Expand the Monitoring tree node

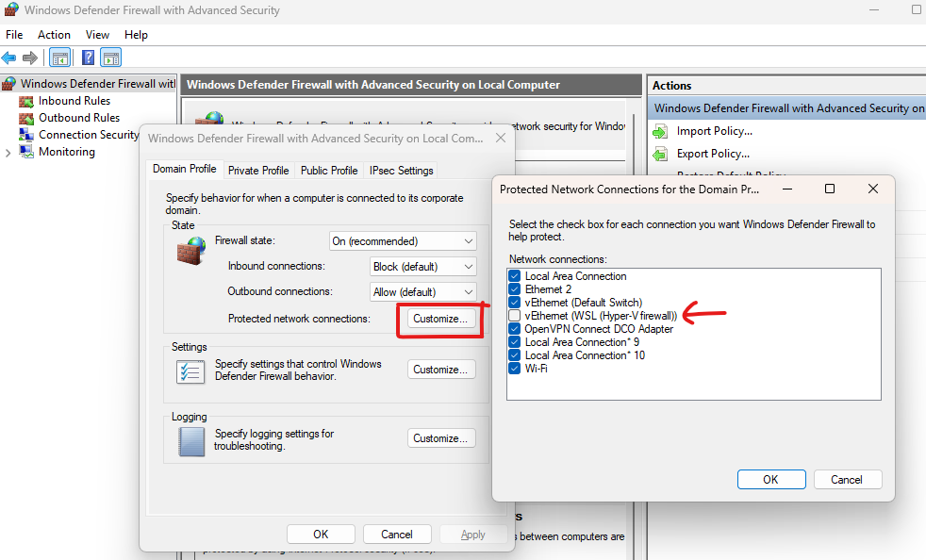(8, 153)
